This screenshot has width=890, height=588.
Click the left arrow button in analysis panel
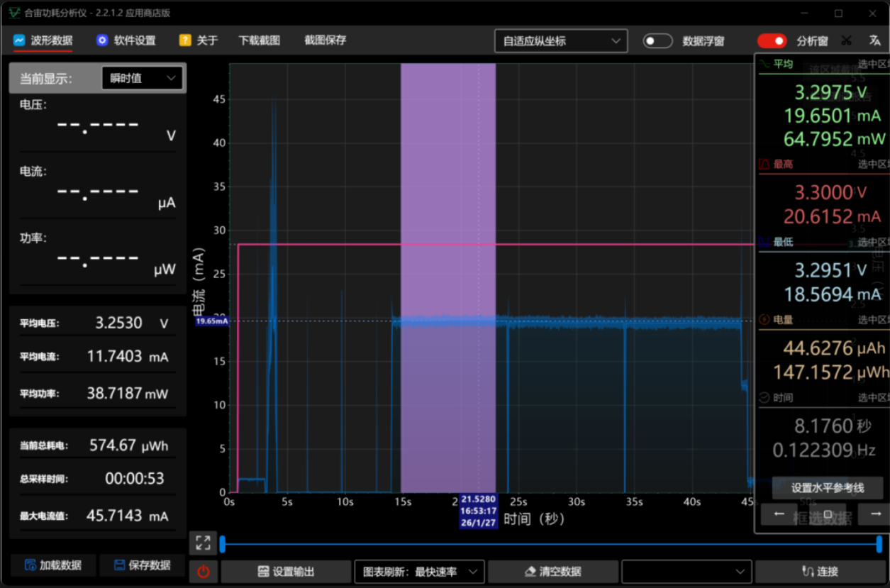coord(779,514)
